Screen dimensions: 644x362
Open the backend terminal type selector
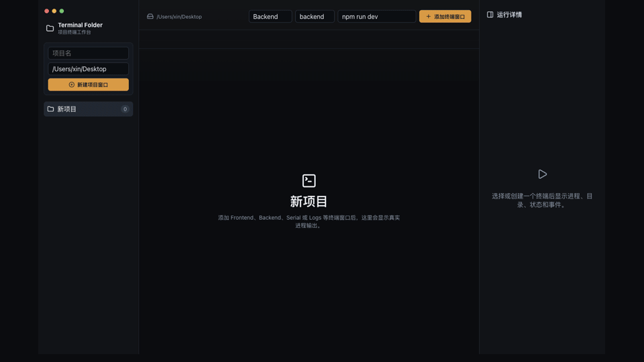coord(315,16)
